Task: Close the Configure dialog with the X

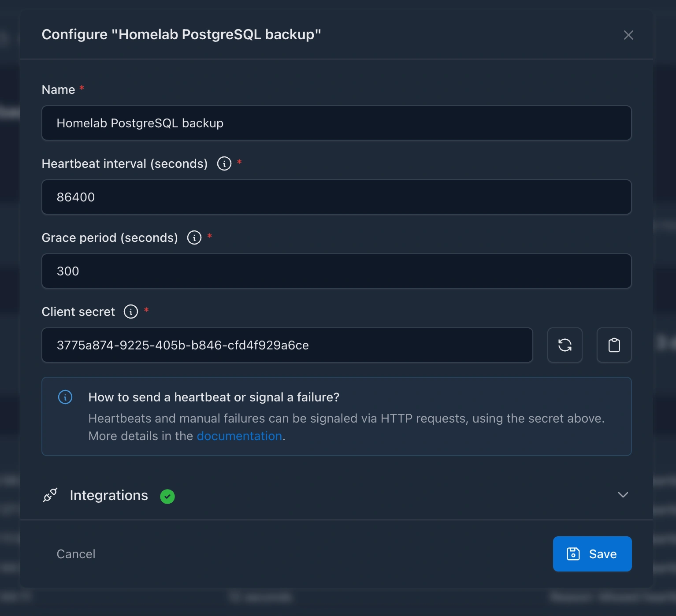Action: point(628,35)
